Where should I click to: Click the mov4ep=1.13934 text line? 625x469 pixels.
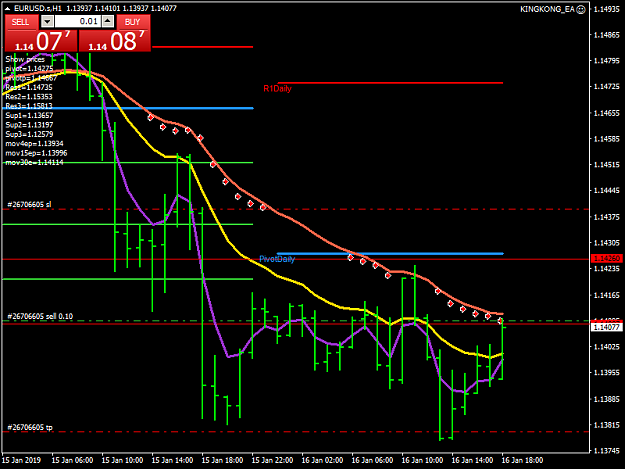point(34,144)
